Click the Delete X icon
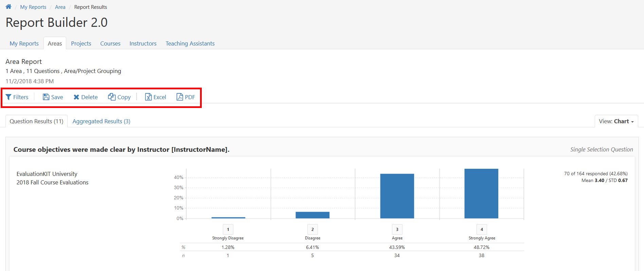 click(x=76, y=97)
